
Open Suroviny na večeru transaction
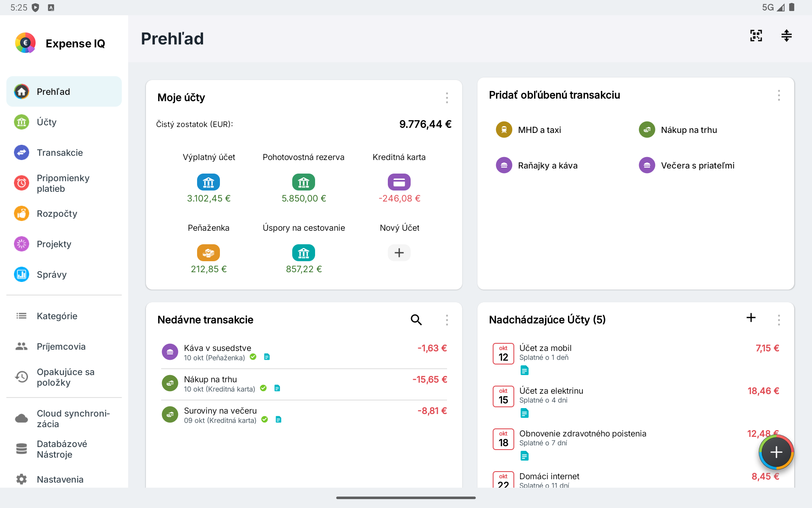(x=304, y=415)
